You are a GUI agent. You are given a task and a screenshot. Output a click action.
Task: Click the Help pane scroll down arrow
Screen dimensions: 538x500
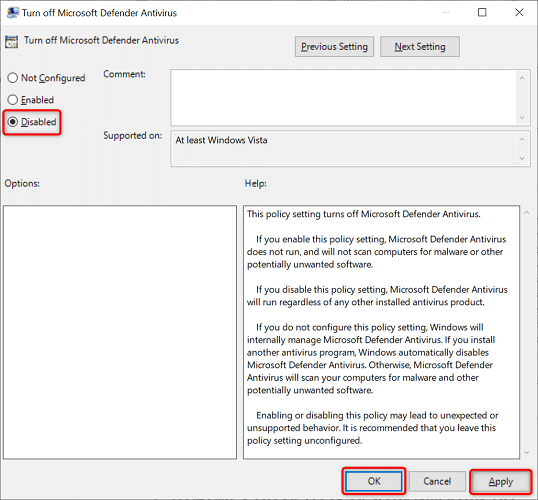pos(527,453)
